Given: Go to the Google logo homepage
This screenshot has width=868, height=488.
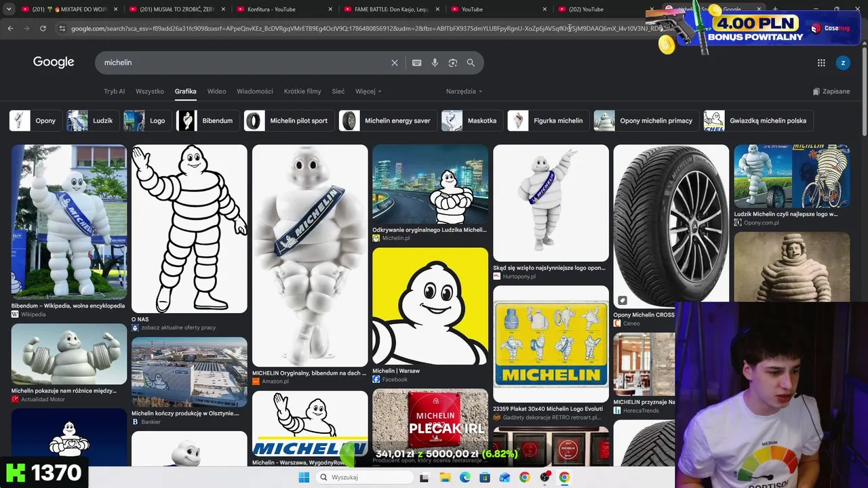Looking at the screenshot, I should coord(54,62).
